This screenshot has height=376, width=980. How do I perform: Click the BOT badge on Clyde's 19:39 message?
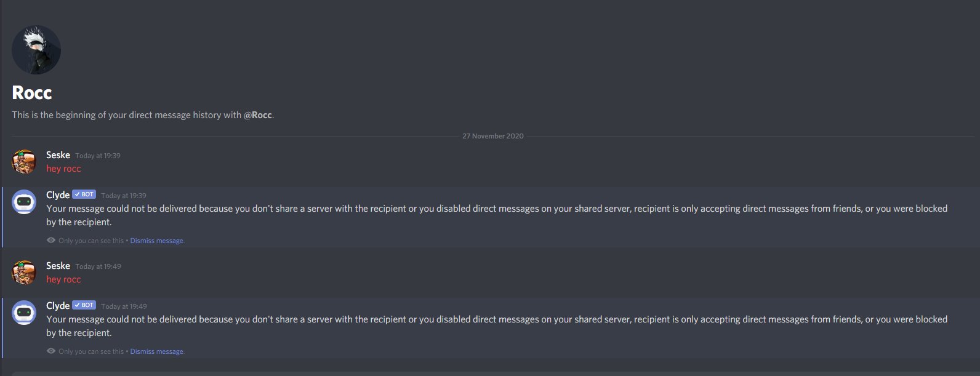click(84, 194)
